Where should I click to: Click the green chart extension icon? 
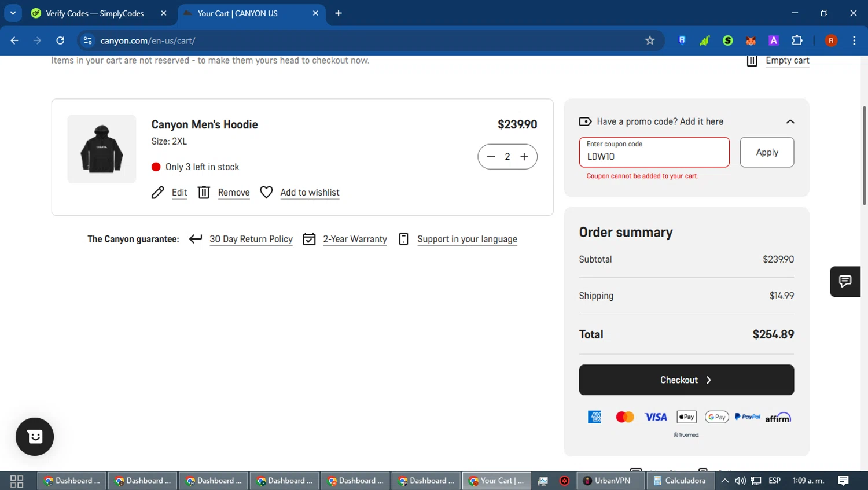[705, 40]
